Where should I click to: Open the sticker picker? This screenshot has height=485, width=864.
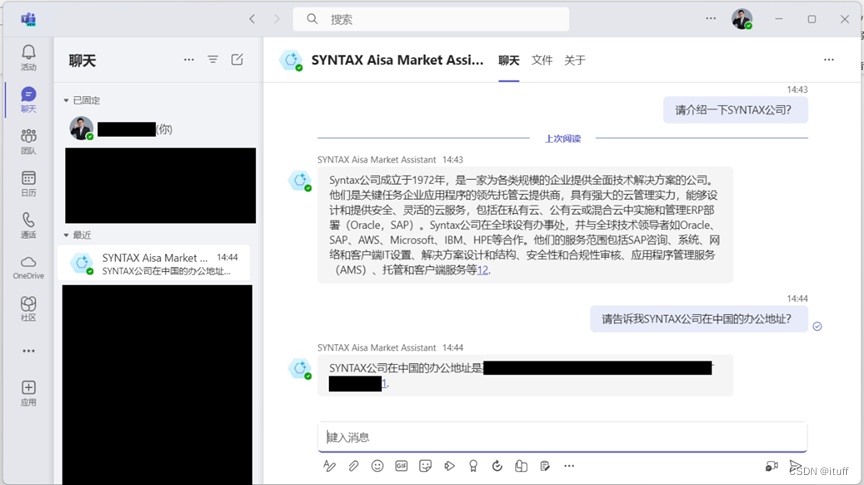coord(425,466)
